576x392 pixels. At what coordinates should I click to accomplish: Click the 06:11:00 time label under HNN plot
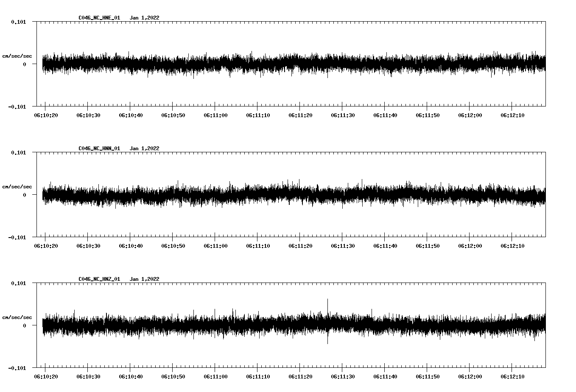pyautogui.click(x=215, y=246)
